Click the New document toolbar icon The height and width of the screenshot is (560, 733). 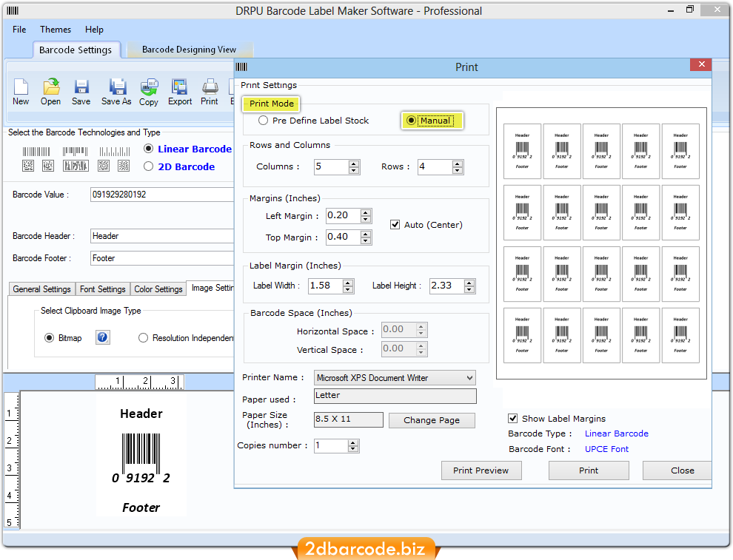(x=21, y=87)
